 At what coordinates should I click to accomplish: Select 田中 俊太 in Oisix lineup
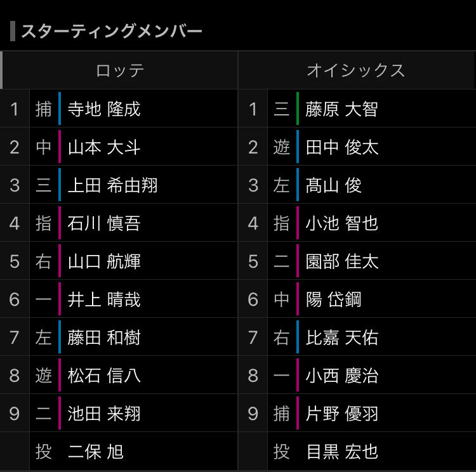click(342, 147)
